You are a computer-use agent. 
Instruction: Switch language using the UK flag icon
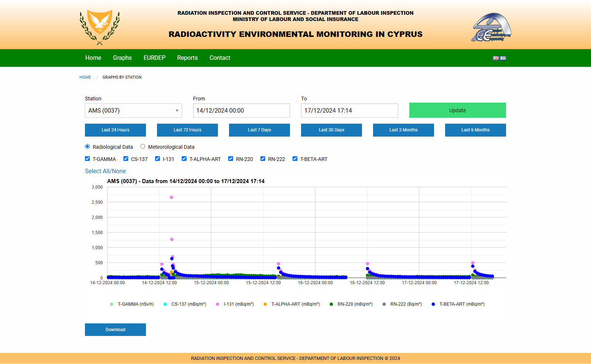pyautogui.click(x=496, y=58)
